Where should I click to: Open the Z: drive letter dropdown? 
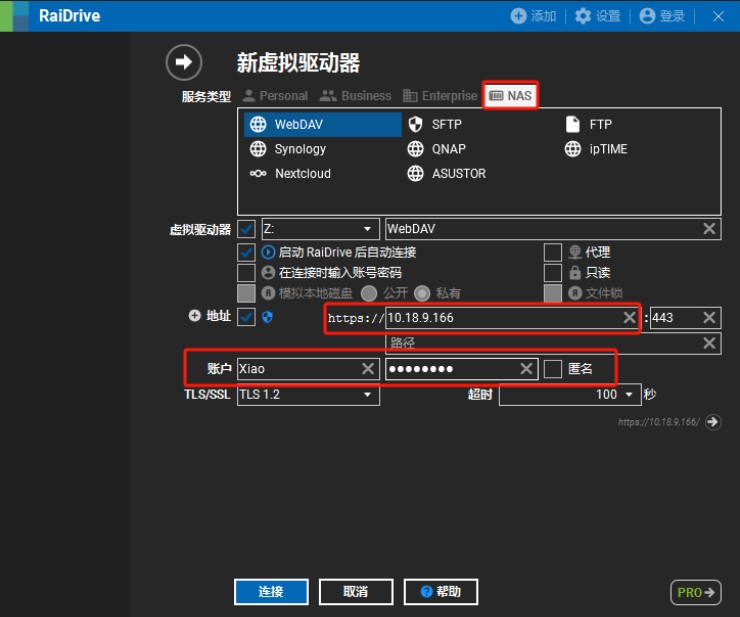point(320,229)
